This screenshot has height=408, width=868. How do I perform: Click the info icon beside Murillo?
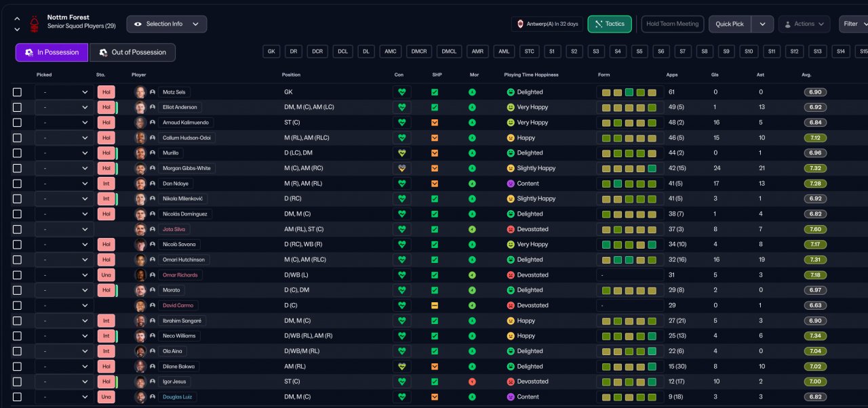153,153
